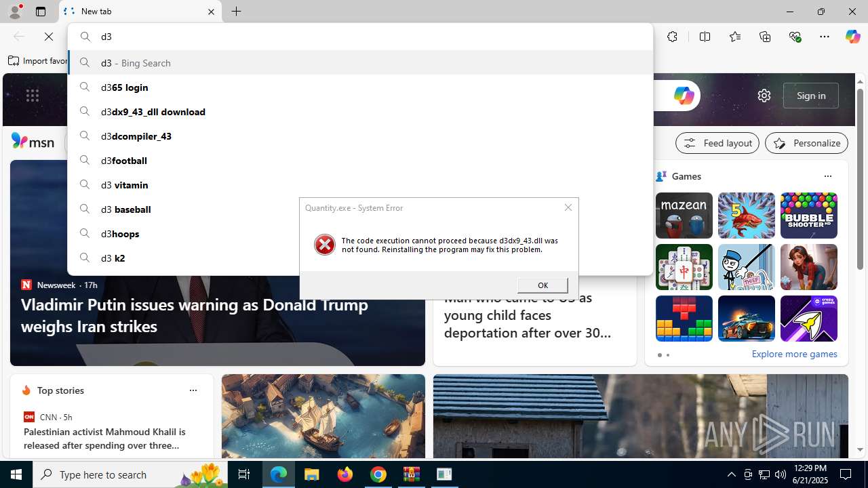Open the Putin warning Newsweek headline

click(x=195, y=315)
